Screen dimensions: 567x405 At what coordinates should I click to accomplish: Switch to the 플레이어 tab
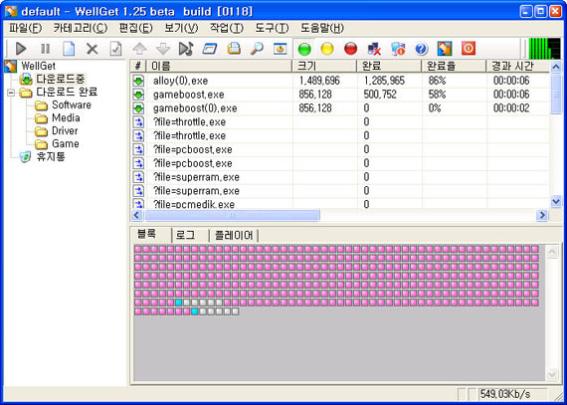(234, 235)
